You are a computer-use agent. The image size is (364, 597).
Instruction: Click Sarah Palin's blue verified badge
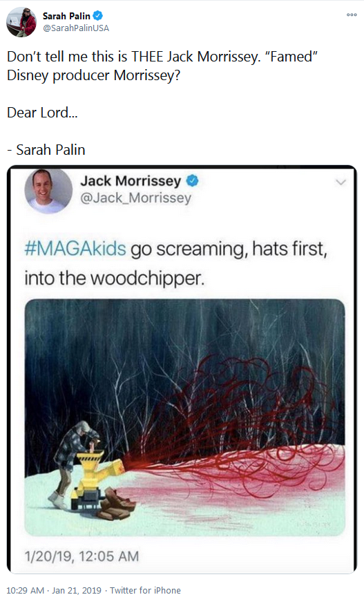click(98, 16)
